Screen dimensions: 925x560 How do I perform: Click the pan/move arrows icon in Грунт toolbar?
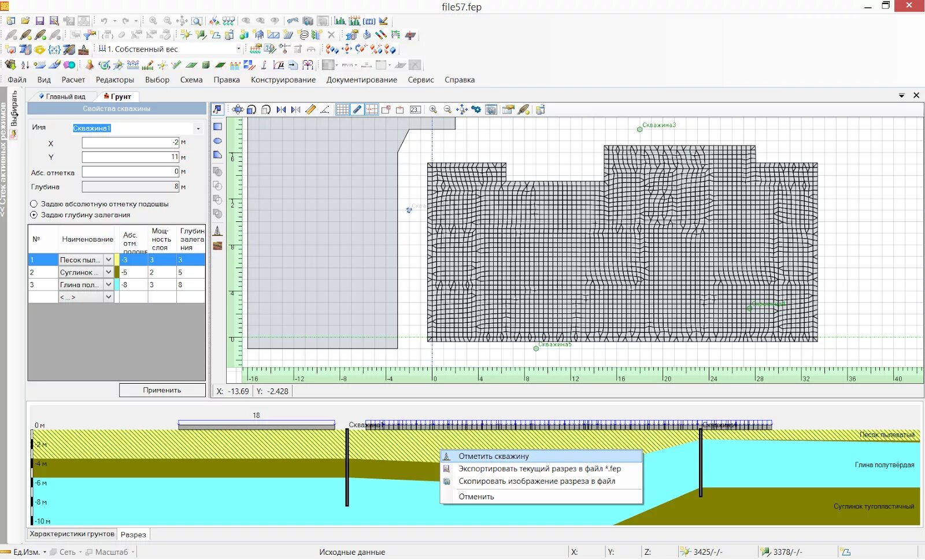coord(238,110)
